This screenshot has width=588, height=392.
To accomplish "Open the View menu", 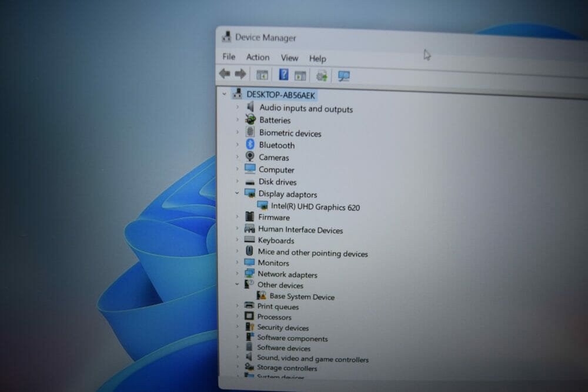I will [x=289, y=58].
